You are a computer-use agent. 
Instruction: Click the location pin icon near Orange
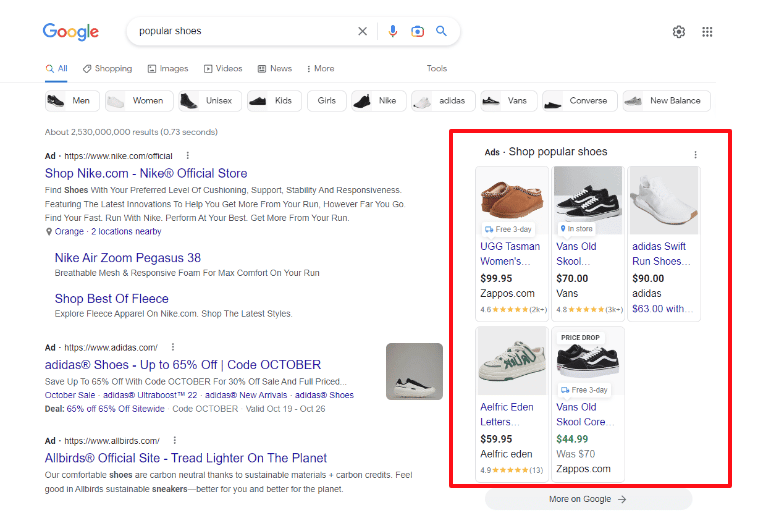pyautogui.click(x=48, y=232)
